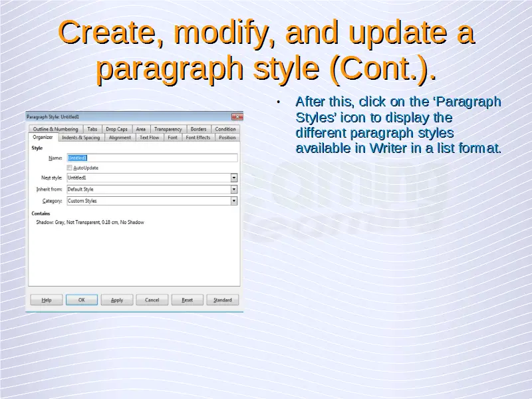The image size is (532, 399).
Task: Switch to the Transparency tab
Action: (x=168, y=129)
